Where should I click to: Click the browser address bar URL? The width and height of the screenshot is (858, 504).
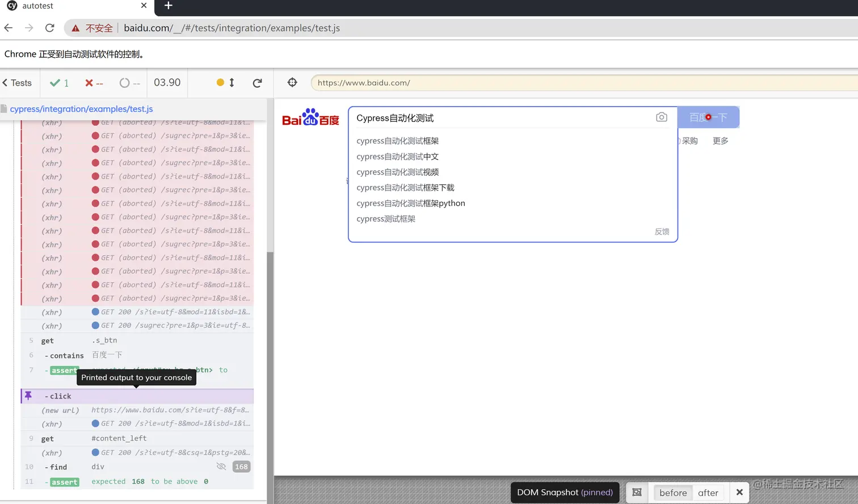coord(232,28)
